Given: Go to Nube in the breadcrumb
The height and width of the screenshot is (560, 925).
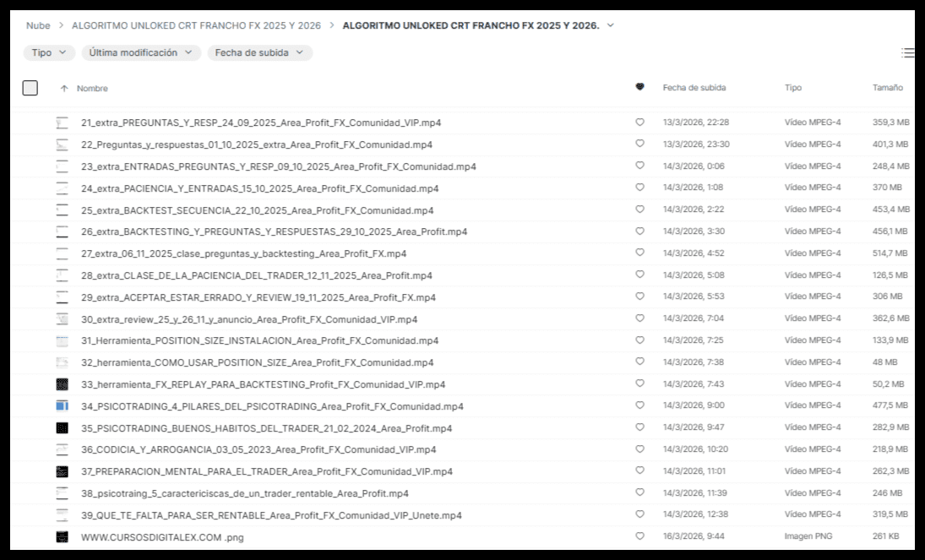Looking at the screenshot, I should 38,25.
